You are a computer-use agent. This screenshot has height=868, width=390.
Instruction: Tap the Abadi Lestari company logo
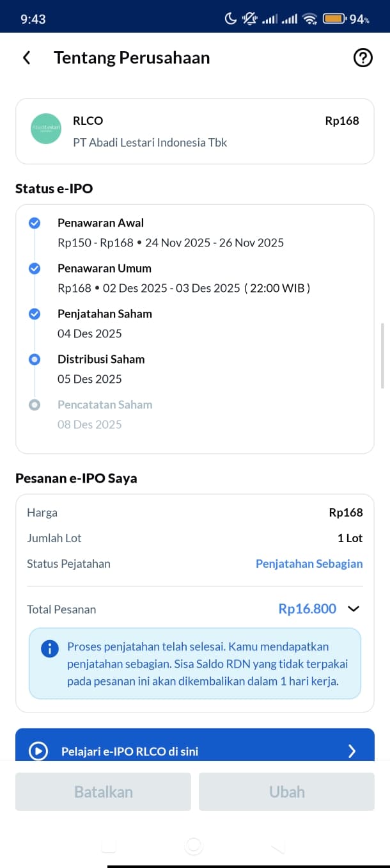46,128
